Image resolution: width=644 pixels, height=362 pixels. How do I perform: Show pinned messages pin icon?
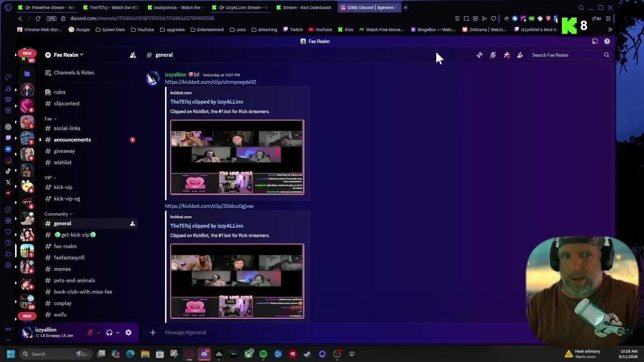pyautogui.click(x=507, y=55)
